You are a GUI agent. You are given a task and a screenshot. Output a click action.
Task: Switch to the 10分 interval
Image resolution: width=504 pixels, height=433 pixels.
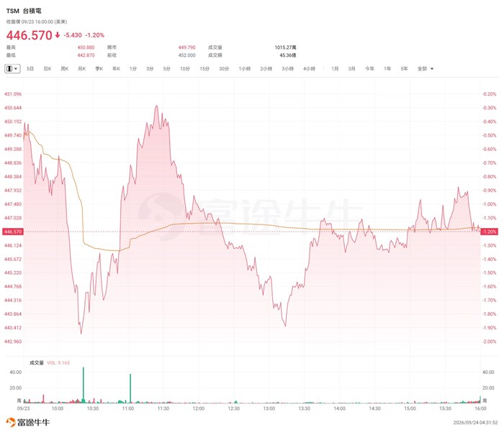(185, 69)
